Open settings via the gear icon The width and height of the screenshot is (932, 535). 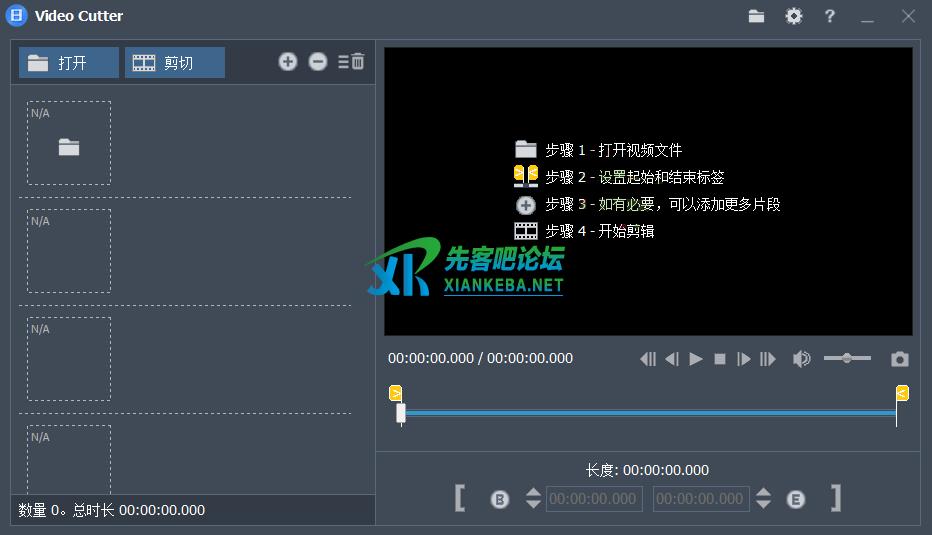(793, 16)
